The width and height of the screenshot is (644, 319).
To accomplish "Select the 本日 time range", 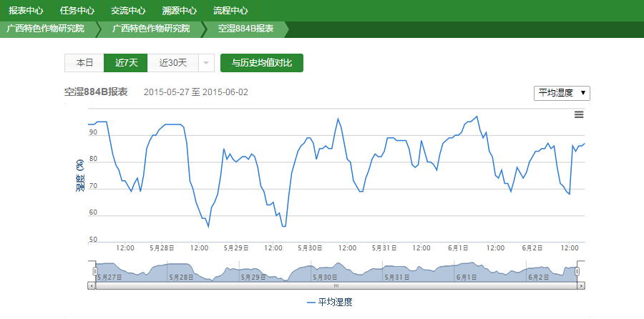I will [x=84, y=63].
